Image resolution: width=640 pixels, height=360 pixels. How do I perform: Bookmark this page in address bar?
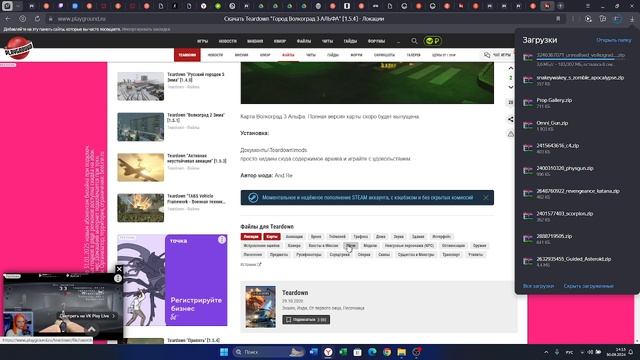point(558,19)
